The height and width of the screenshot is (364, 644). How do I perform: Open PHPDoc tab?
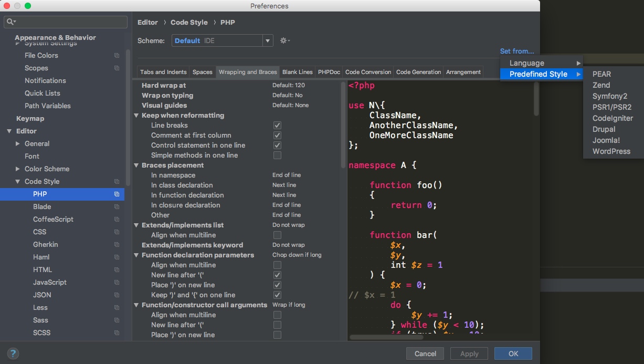click(329, 72)
